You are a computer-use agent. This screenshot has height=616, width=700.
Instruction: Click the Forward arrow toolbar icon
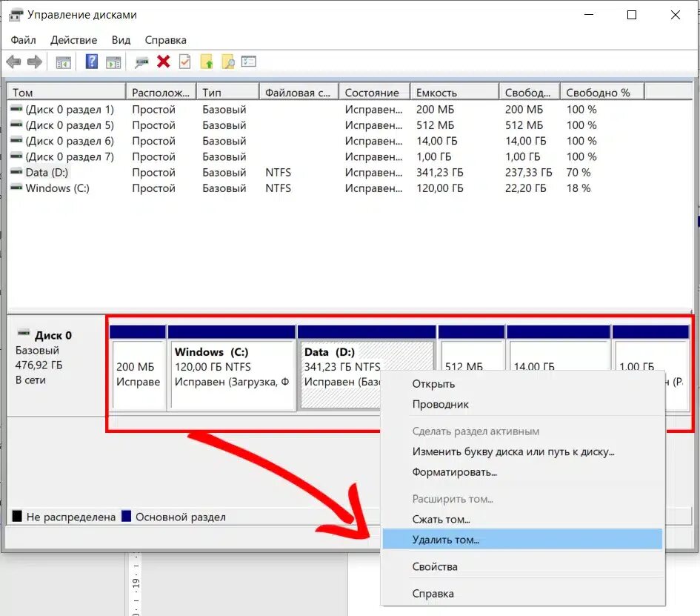tap(34, 62)
